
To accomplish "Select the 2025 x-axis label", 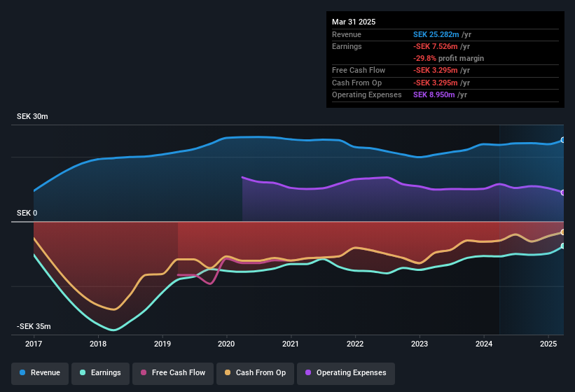I will (548, 344).
